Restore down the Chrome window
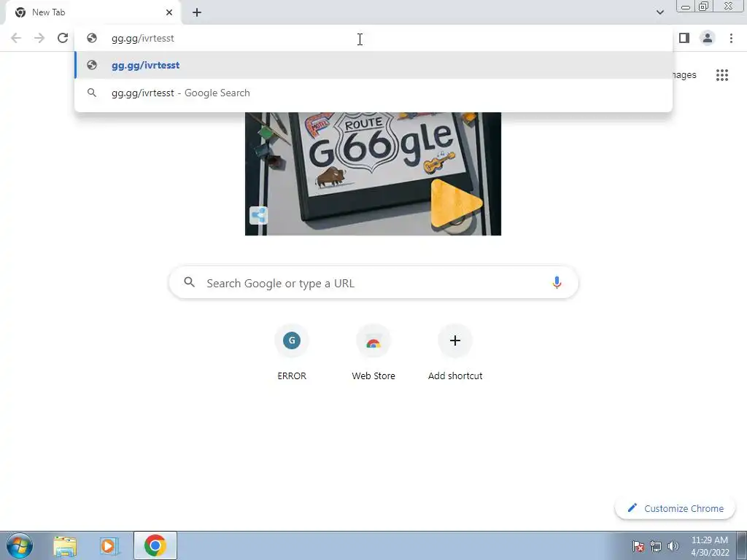This screenshot has height=560, width=747. (x=704, y=7)
